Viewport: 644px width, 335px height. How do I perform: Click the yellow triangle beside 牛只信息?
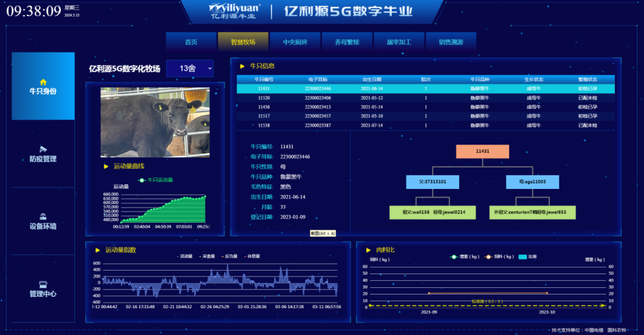point(242,66)
